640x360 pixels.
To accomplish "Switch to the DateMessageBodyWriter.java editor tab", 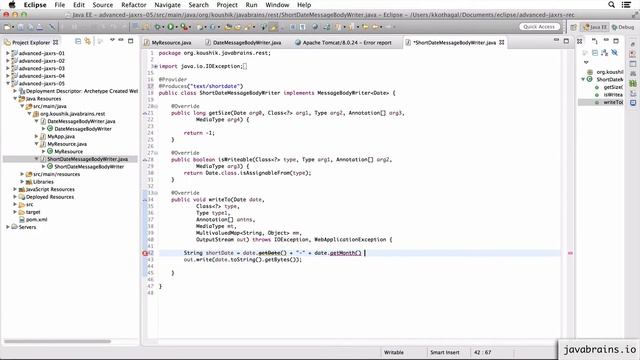I will point(243,42).
